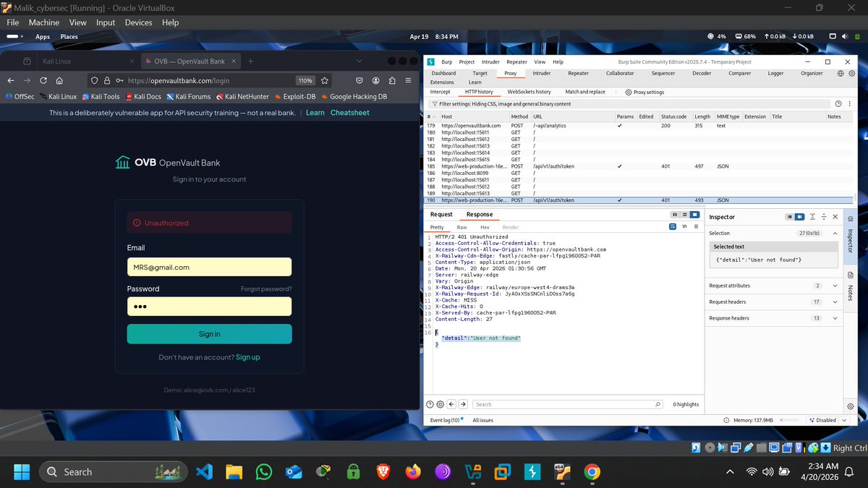Viewport: 868px width, 488px height.
Task: Open the Burp menu
Action: [447, 62]
